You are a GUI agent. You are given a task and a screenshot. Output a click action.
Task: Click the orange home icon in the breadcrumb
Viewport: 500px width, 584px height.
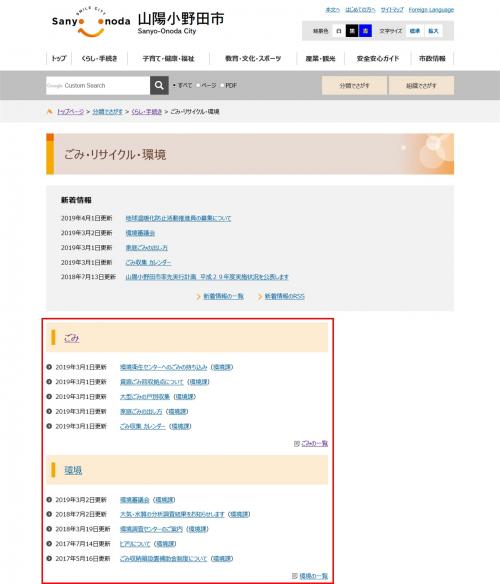pos(50,111)
